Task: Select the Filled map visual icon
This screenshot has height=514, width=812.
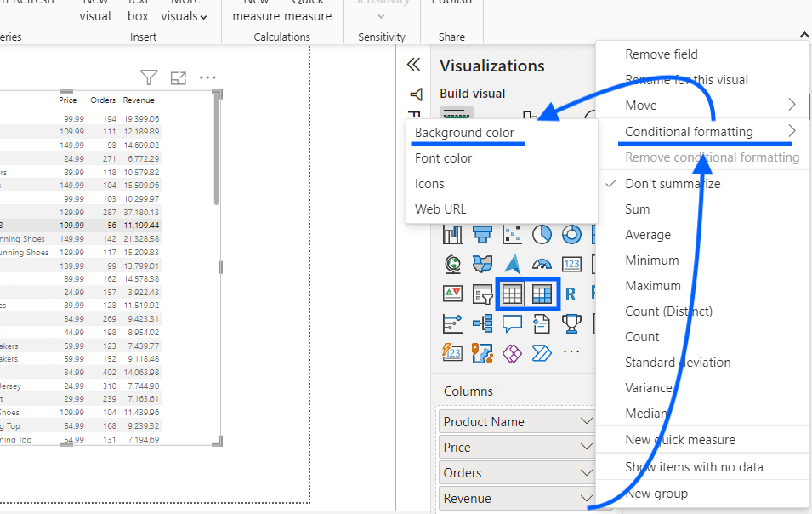Action: (x=482, y=265)
